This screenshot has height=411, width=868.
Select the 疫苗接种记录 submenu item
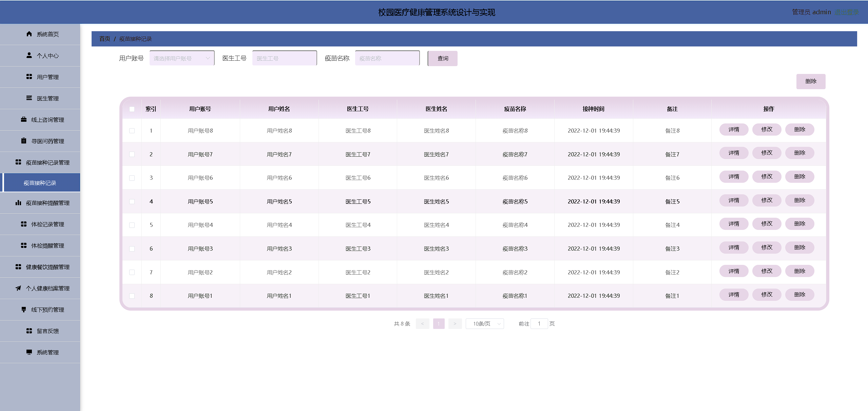[x=40, y=183]
